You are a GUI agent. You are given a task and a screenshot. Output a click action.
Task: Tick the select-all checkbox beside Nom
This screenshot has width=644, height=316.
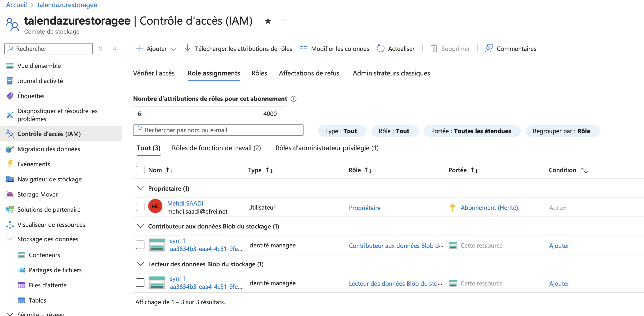point(140,170)
